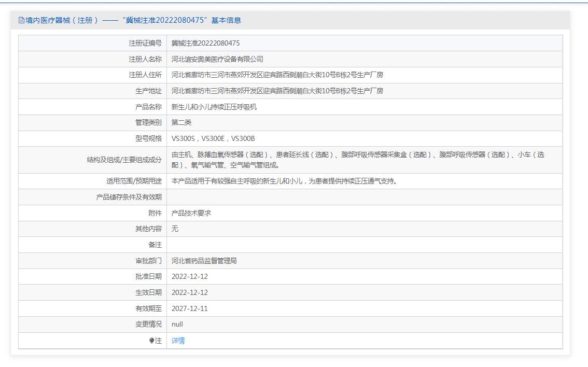Screen dimensions: 588x367
Task: Click the 变更情况 row label
Action: (x=148, y=324)
